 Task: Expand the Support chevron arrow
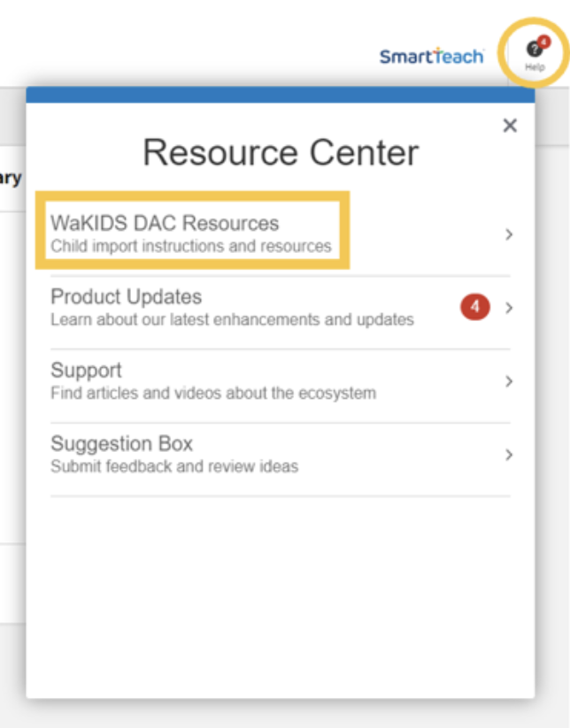click(509, 381)
